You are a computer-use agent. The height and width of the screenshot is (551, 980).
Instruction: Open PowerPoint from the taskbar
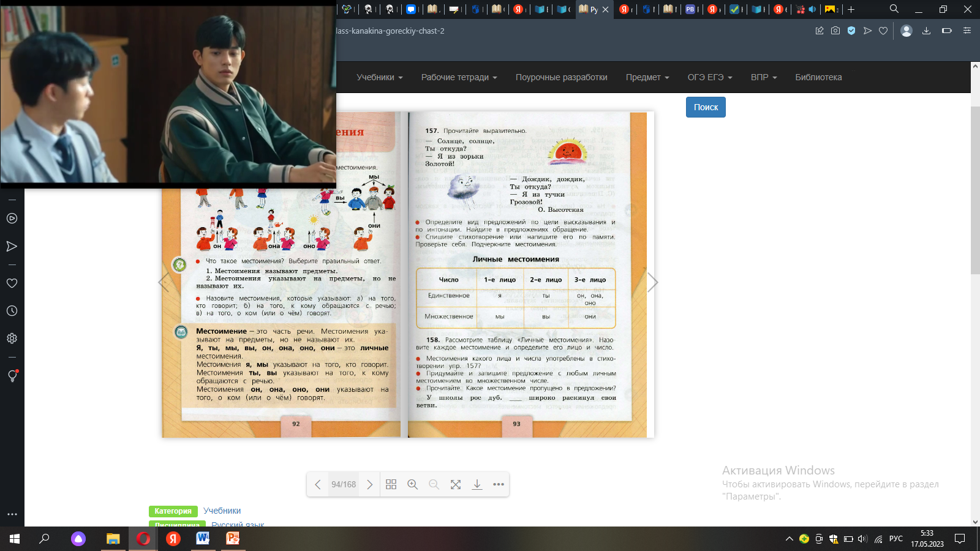coord(233,539)
